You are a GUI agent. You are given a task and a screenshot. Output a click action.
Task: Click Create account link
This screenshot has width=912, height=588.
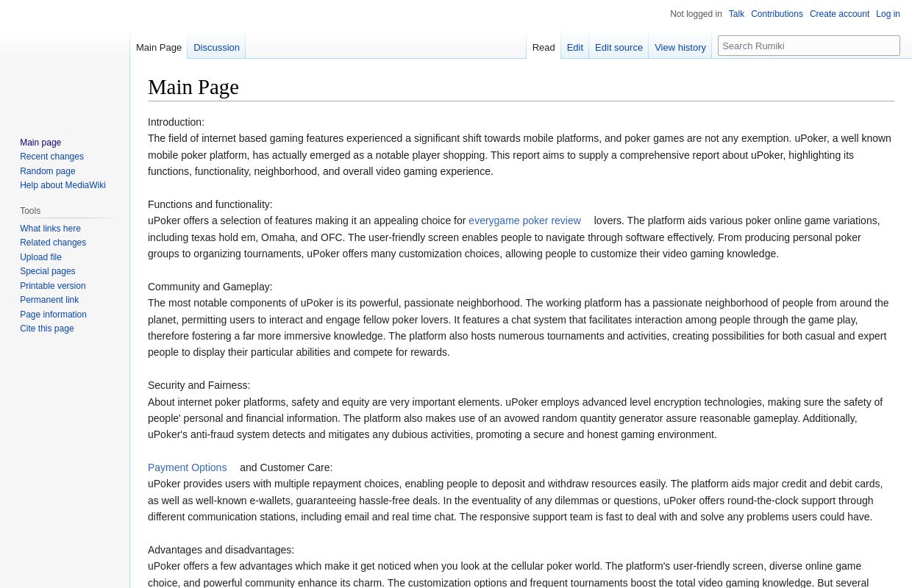839,14
